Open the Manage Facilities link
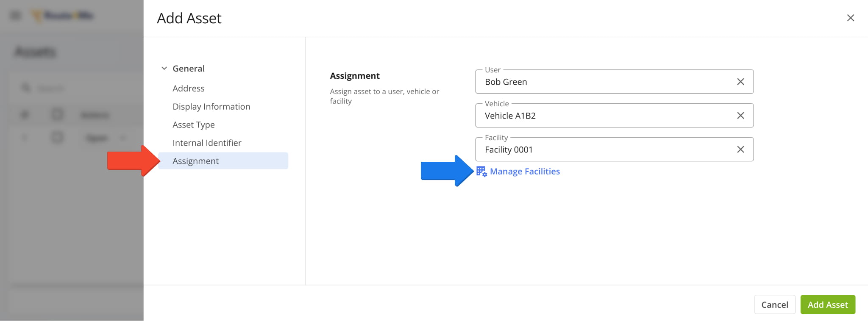 pyautogui.click(x=525, y=171)
